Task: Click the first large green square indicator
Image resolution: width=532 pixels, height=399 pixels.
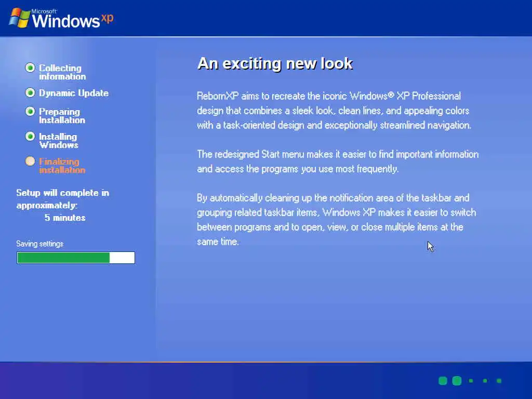Action: click(x=443, y=381)
